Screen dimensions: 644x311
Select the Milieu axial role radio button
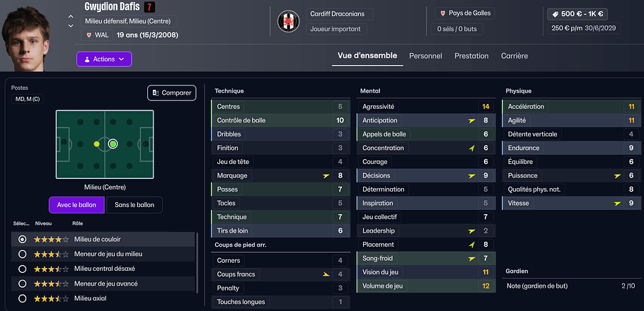(x=23, y=299)
